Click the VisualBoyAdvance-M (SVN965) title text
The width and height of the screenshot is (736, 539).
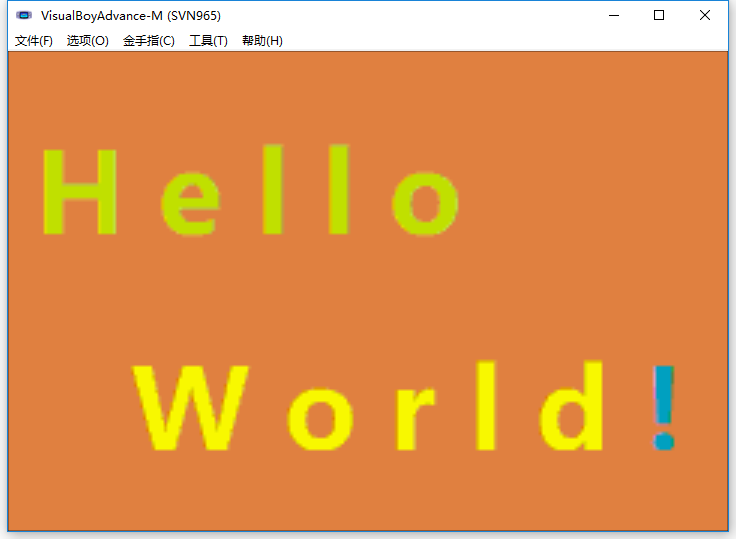coord(131,16)
